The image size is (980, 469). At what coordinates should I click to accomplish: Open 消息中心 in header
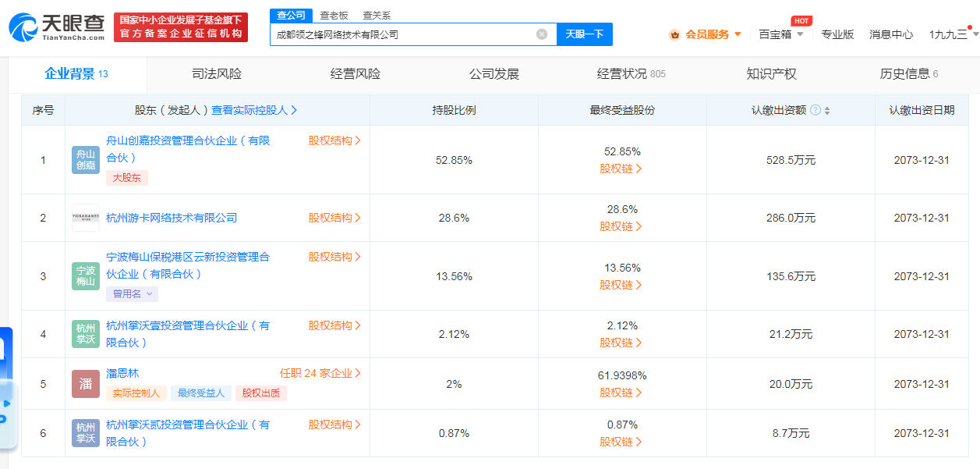point(891,34)
